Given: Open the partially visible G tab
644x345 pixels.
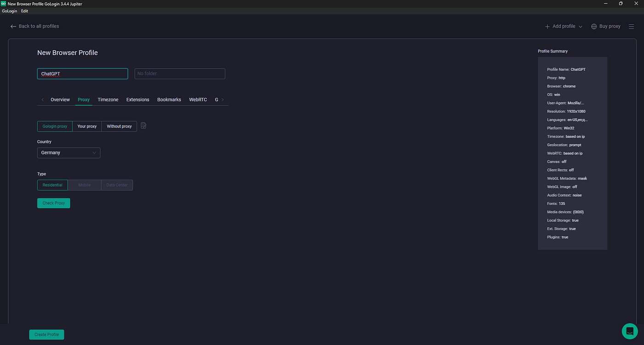Looking at the screenshot, I should (217, 100).
